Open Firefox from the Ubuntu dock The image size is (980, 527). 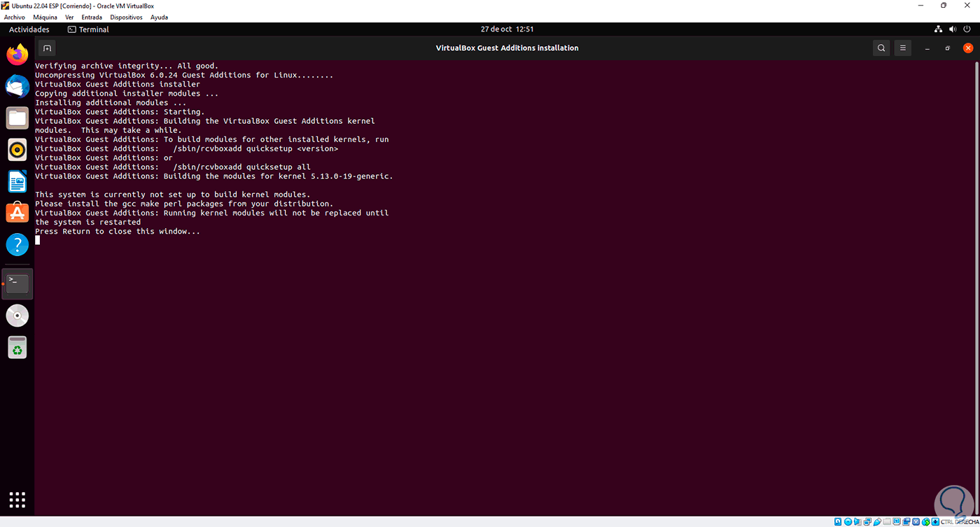[17, 54]
